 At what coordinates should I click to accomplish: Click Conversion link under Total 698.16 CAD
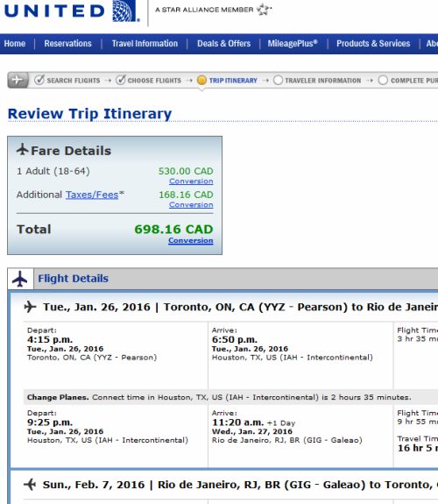(191, 240)
